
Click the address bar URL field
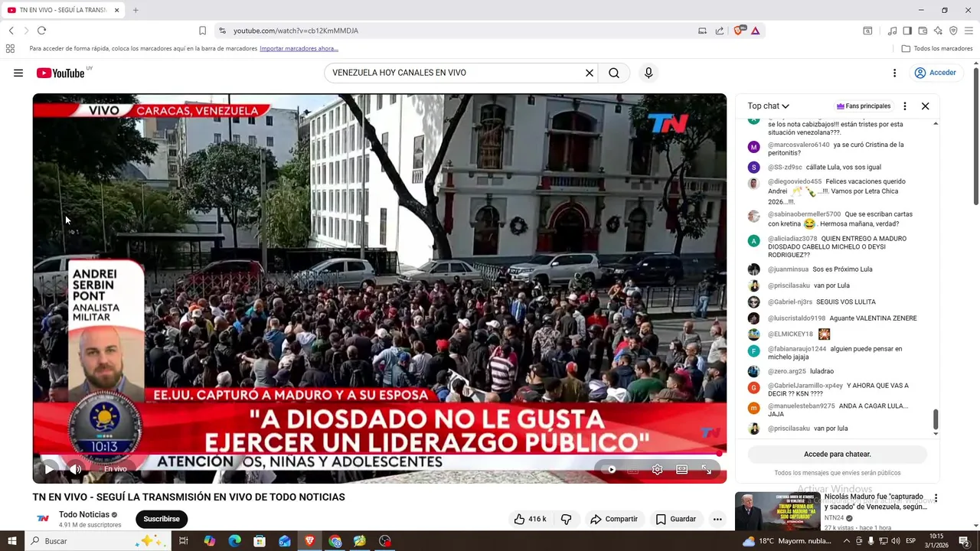point(459,31)
